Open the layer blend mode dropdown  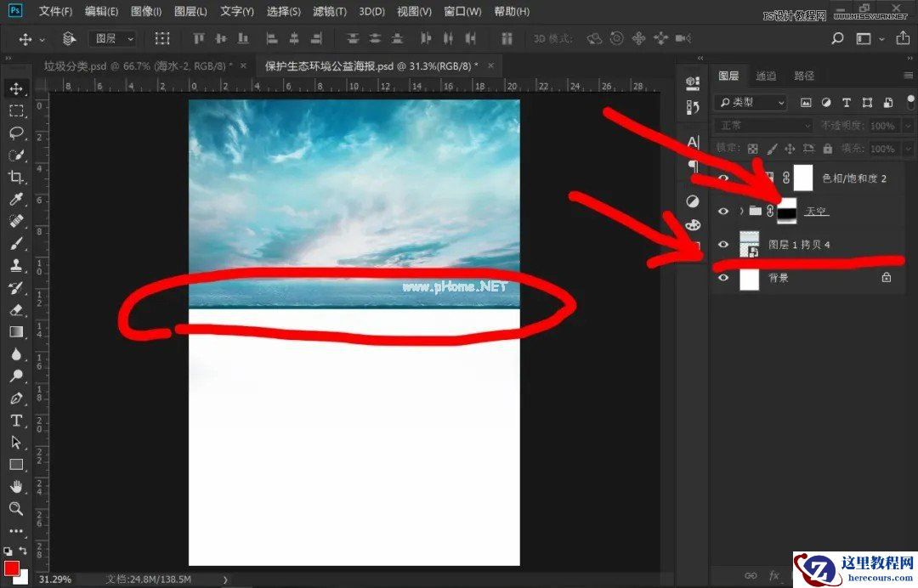[761, 125]
